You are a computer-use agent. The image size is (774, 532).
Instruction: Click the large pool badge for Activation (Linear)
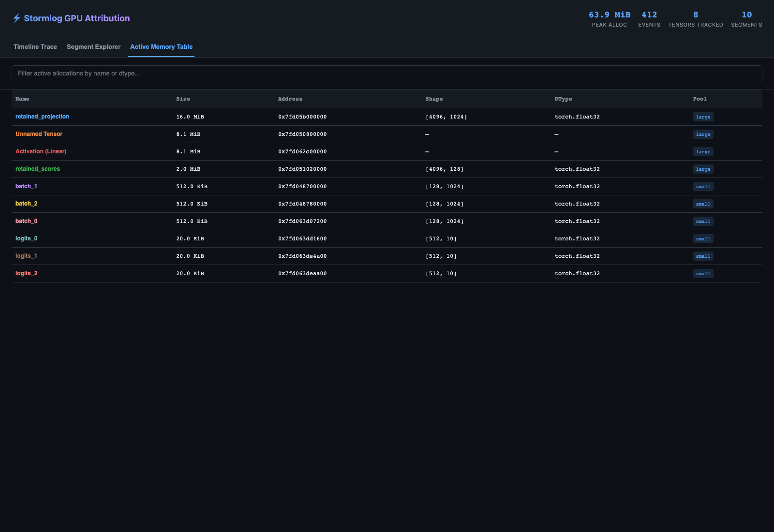click(703, 152)
